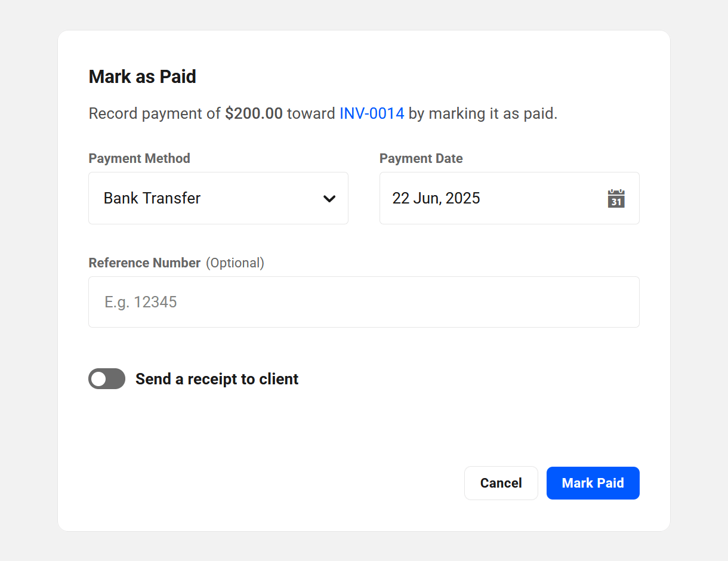
Task: Click the "Record payment of" text
Action: (155, 113)
